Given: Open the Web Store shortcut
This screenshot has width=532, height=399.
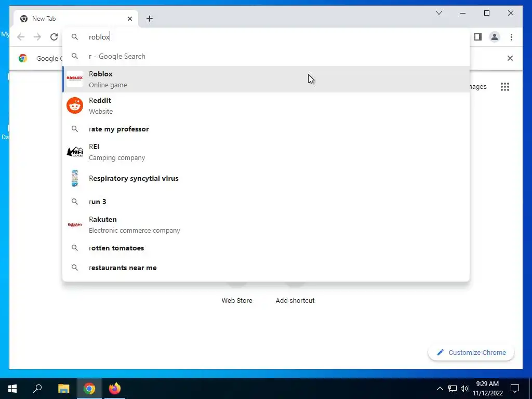Looking at the screenshot, I should [x=237, y=301].
